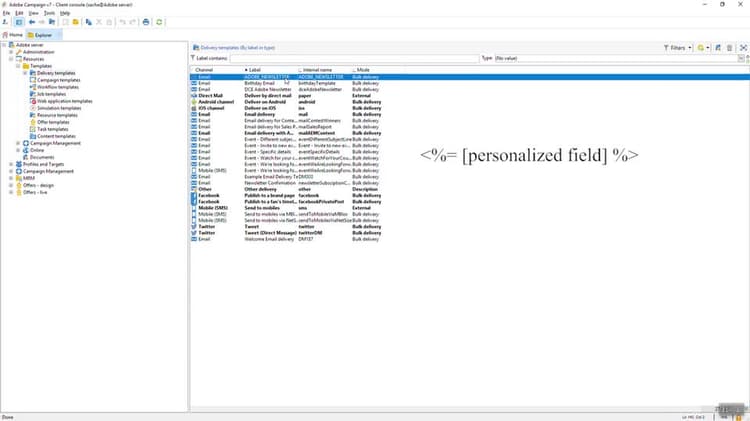Click the Offer templates tree icon
The image size is (750, 421).
(x=33, y=122)
